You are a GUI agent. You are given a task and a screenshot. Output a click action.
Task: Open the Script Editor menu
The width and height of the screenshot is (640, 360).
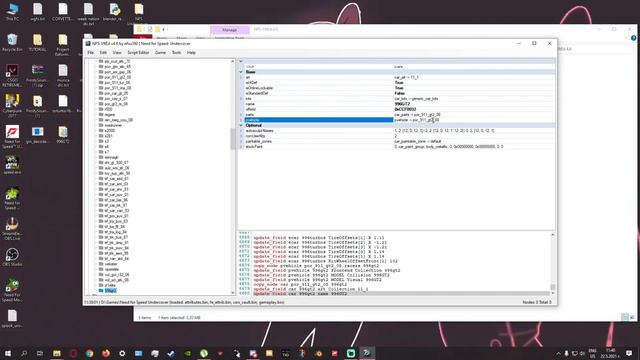(x=138, y=53)
